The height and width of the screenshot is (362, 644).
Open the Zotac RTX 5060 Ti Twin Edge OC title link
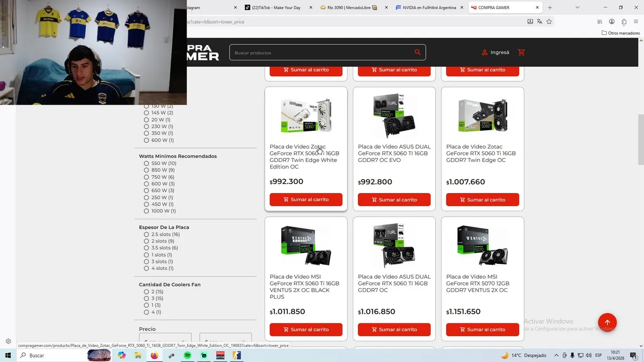(481, 153)
